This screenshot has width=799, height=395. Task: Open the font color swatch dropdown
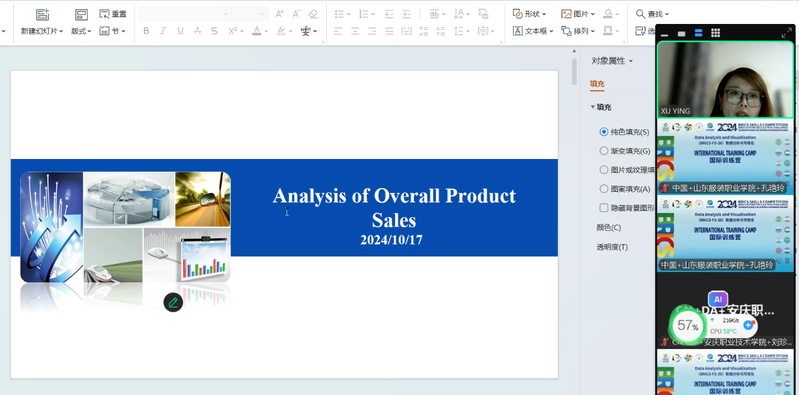coord(267,31)
